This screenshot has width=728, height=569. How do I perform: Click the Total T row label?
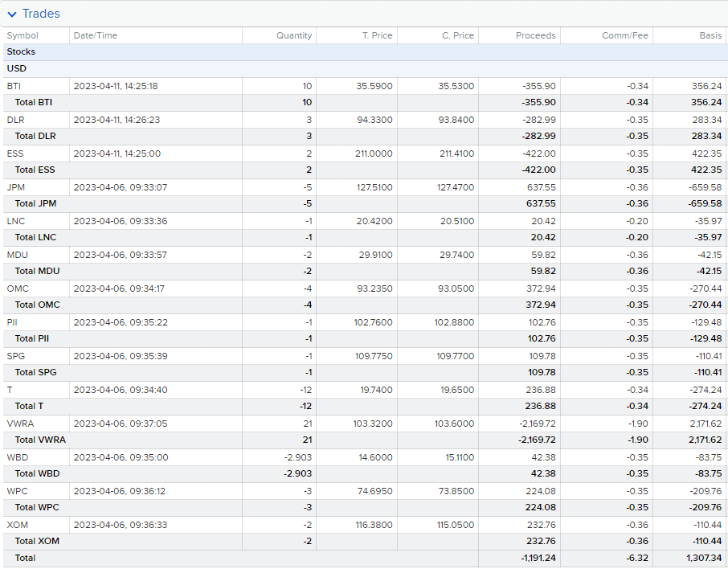coord(29,407)
